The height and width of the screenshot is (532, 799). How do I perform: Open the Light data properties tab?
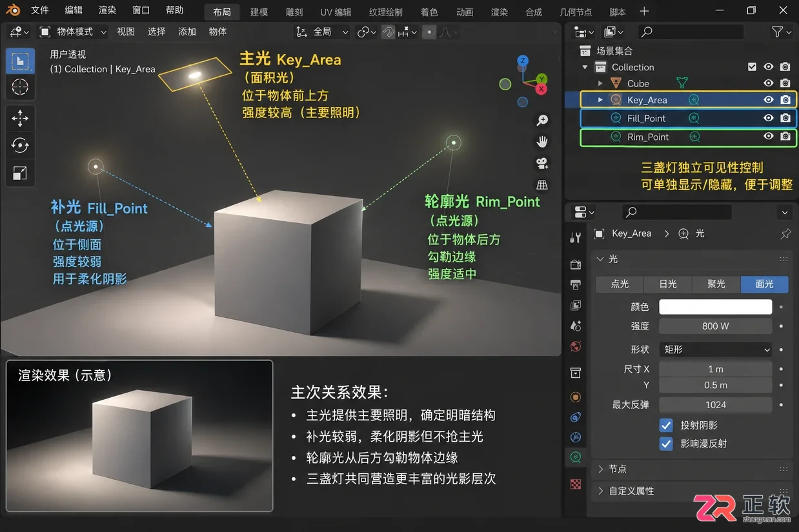(576, 458)
